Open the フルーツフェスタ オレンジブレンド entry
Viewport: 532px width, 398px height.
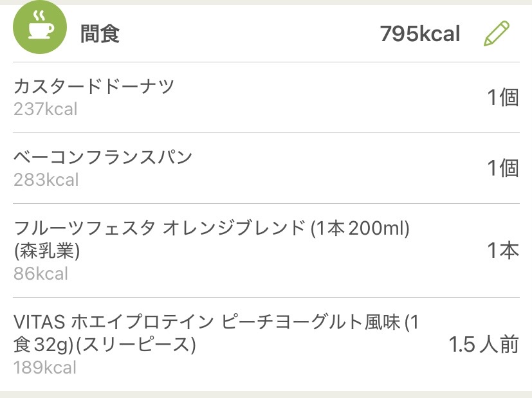click(x=160, y=228)
